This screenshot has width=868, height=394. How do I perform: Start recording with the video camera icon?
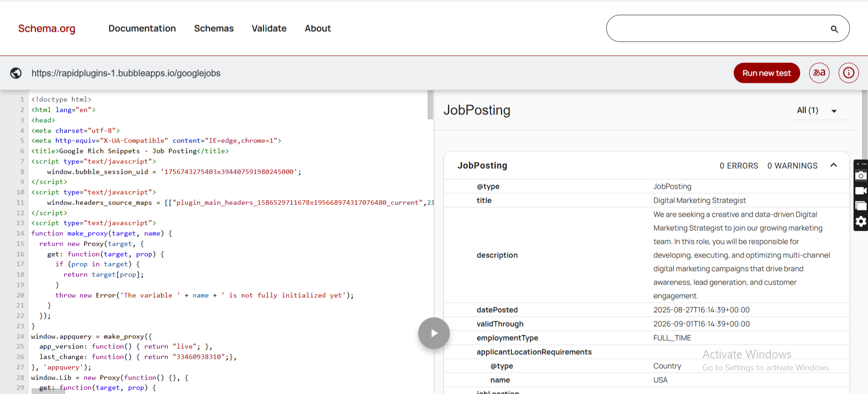pos(861,191)
